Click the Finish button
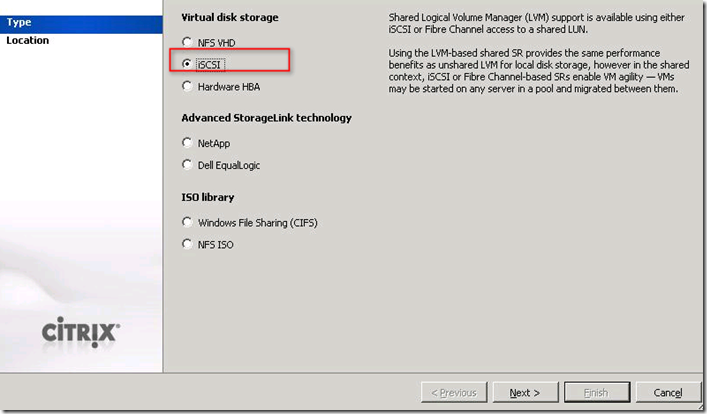The width and height of the screenshot is (707, 414). point(596,393)
